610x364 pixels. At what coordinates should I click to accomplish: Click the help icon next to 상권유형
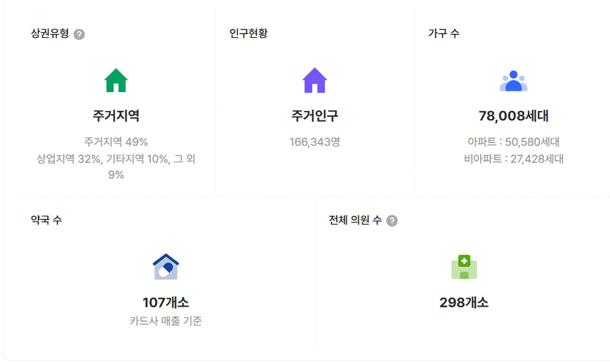pos(79,34)
